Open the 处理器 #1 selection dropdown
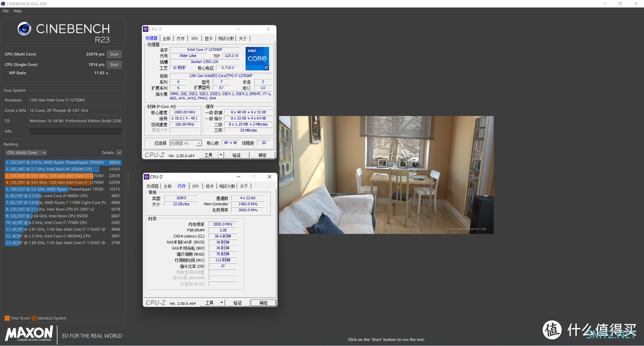 point(185,143)
